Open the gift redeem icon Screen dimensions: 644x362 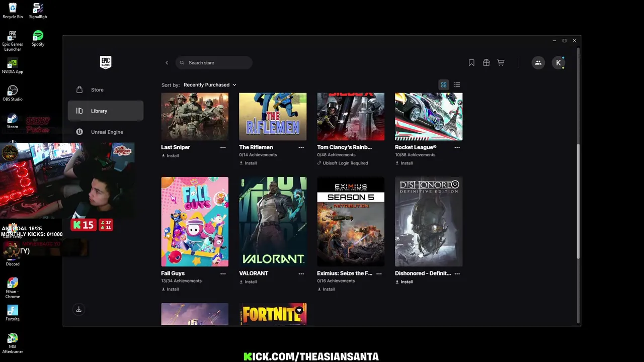486,63
